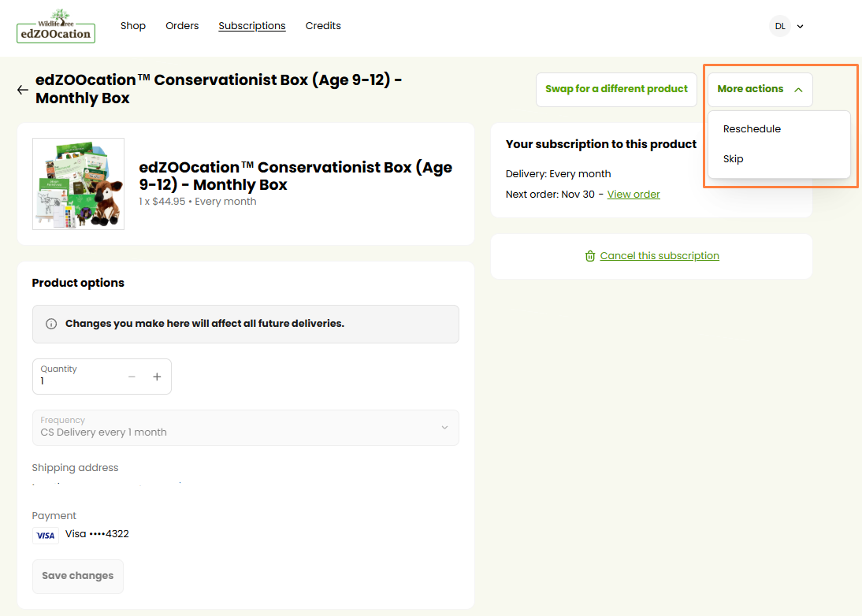Viewport: 862px width, 616px height.
Task: Click Swap for a different product
Action: coord(616,90)
